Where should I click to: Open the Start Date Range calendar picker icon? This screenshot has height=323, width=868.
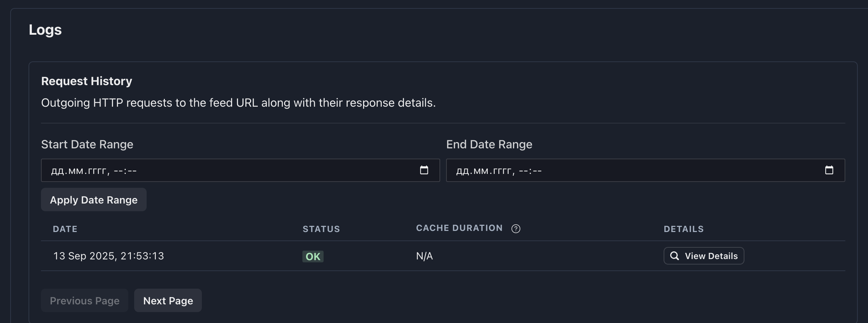pyautogui.click(x=424, y=170)
